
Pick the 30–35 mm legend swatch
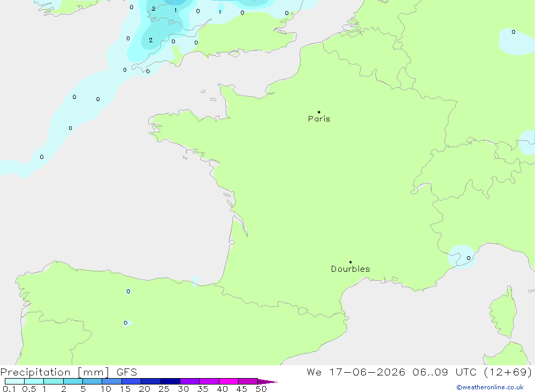coord(190,381)
